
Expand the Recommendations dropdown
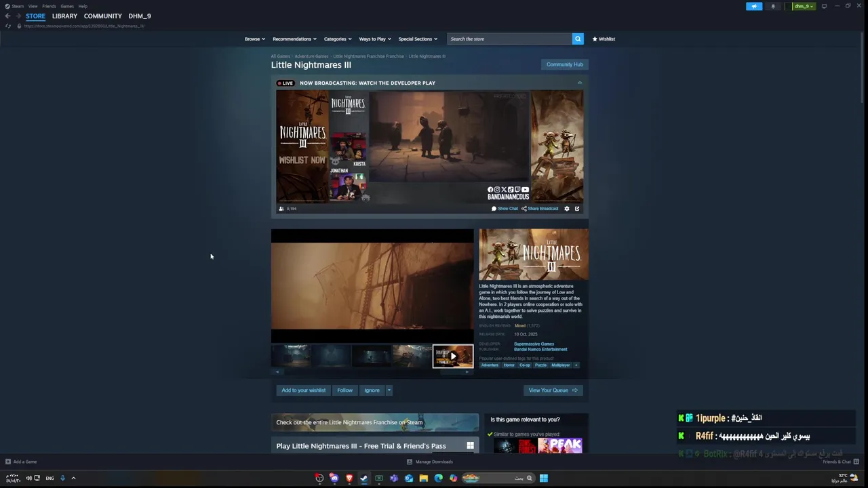click(294, 39)
